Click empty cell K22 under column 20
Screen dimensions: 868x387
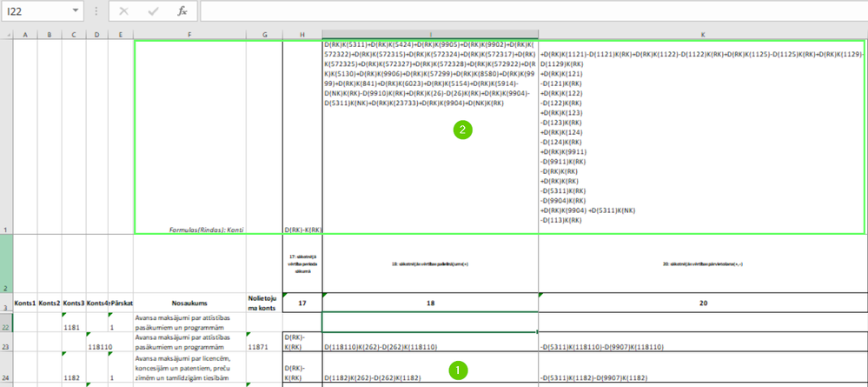[x=703, y=322]
